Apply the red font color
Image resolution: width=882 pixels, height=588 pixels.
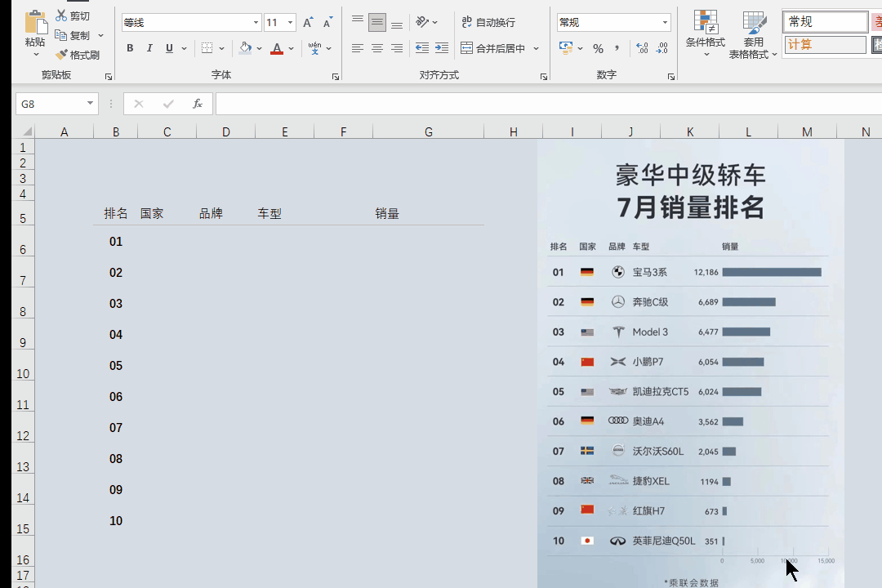[x=277, y=48]
